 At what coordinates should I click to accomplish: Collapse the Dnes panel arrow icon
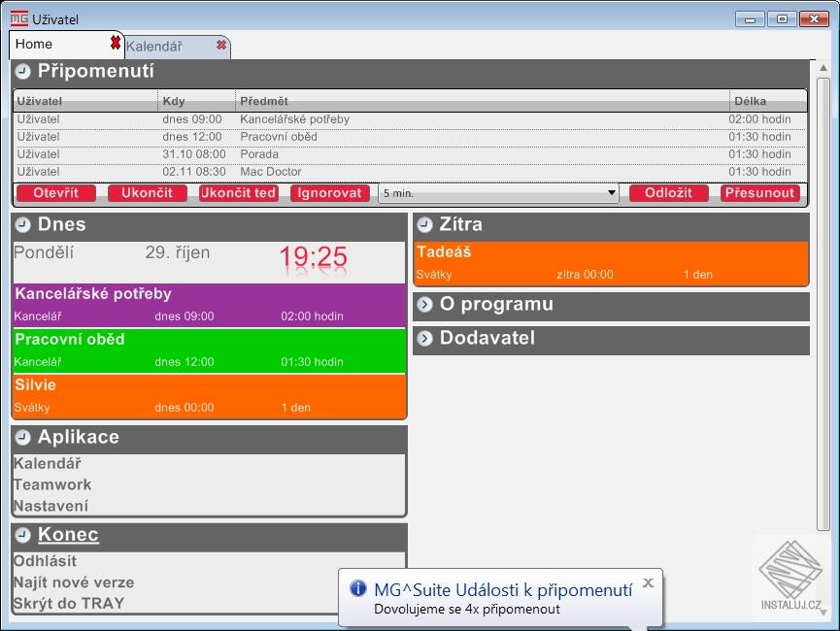pyautogui.click(x=22, y=225)
